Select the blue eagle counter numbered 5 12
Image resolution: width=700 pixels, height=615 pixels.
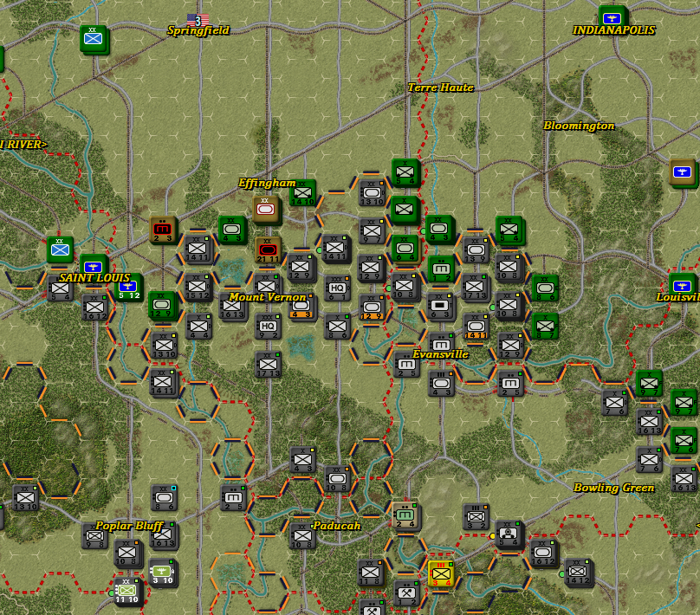pos(128,288)
